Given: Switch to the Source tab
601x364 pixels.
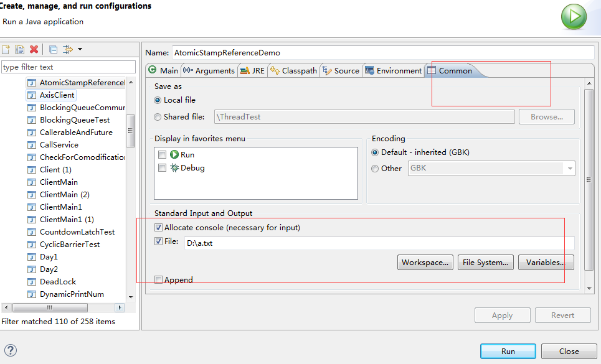Looking at the screenshot, I should (x=341, y=70).
